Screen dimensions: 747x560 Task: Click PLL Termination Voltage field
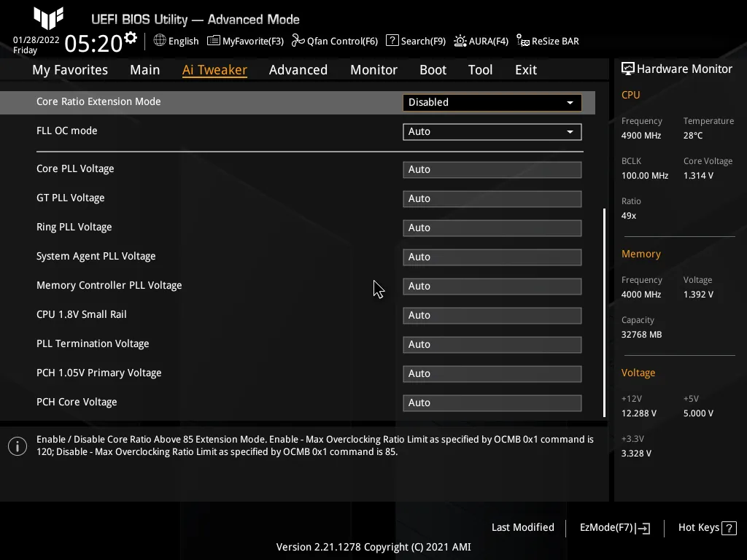click(492, 344)
